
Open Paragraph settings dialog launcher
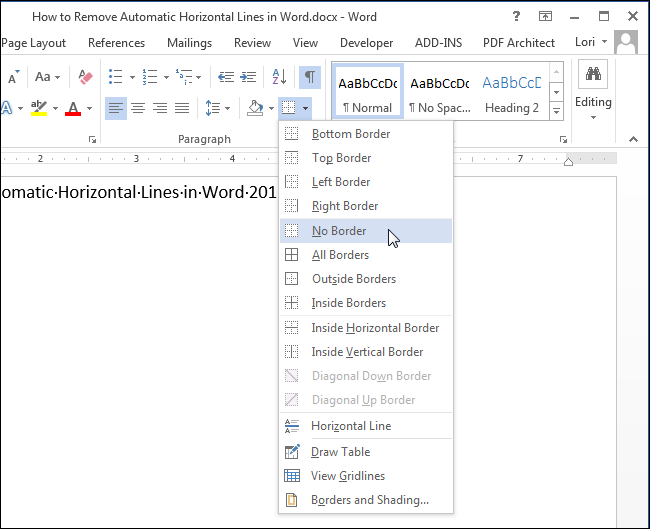point(92,140)
